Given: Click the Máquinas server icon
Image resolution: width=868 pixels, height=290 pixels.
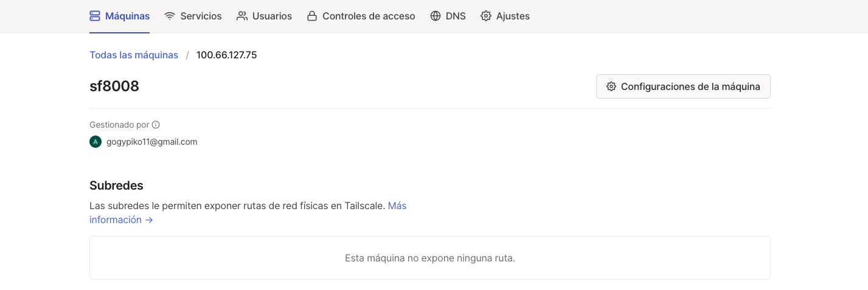Looking at the screenshot, I should pyautogui.click(x=95, y=16).
